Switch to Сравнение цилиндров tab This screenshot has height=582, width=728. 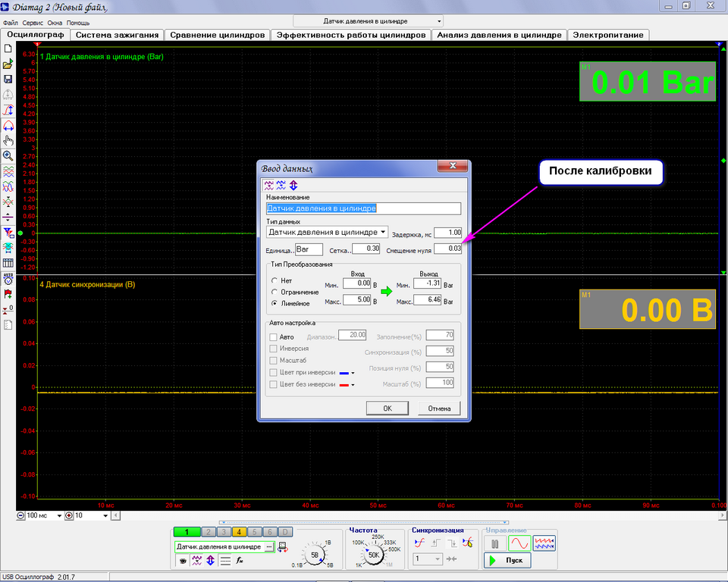[x=218, y=35]
